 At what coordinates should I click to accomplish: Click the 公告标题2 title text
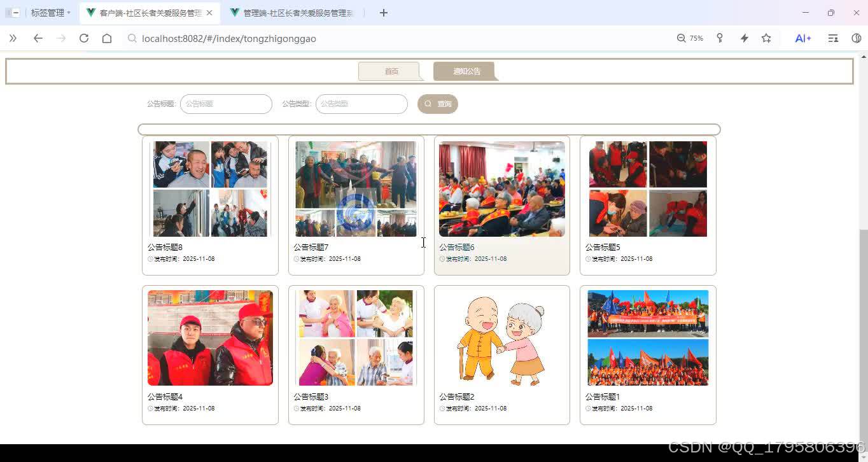(457, 397)
